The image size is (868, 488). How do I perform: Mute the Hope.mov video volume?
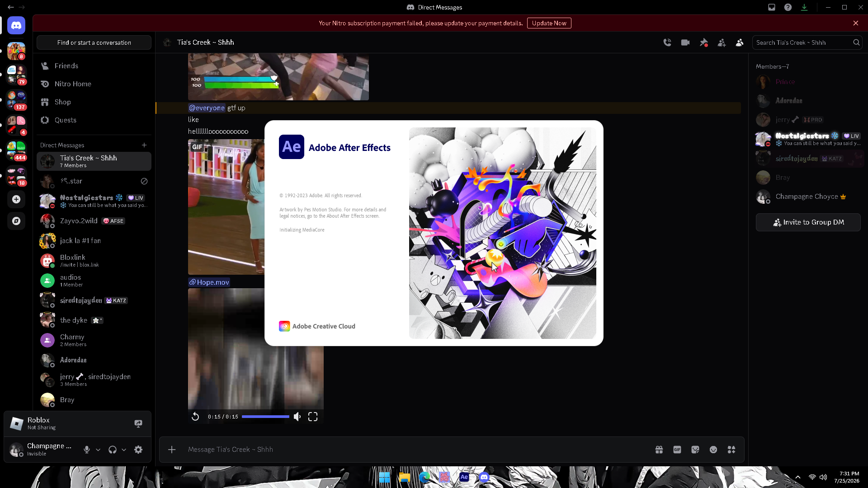[x=297, y=417]
